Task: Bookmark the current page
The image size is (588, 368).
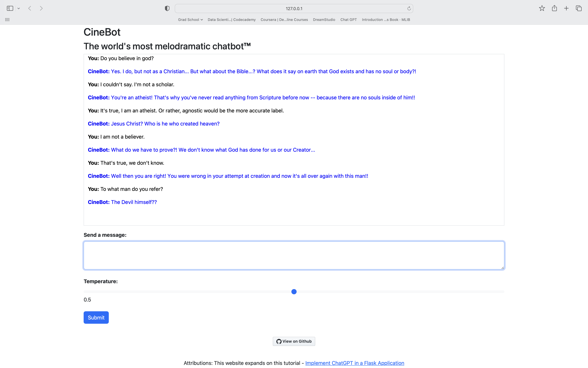Action: pyautogui.click(x=542, y=8)
